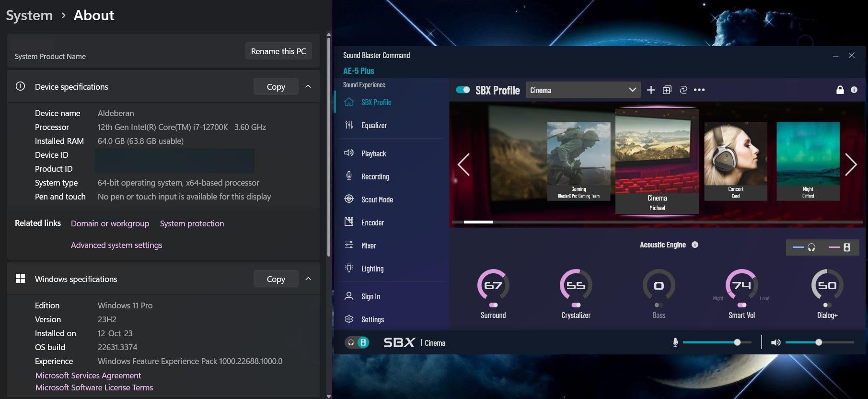Viewport: 868px width, 399px height.
Task: Click the microphone volume slider
Action: click(717, 342)
